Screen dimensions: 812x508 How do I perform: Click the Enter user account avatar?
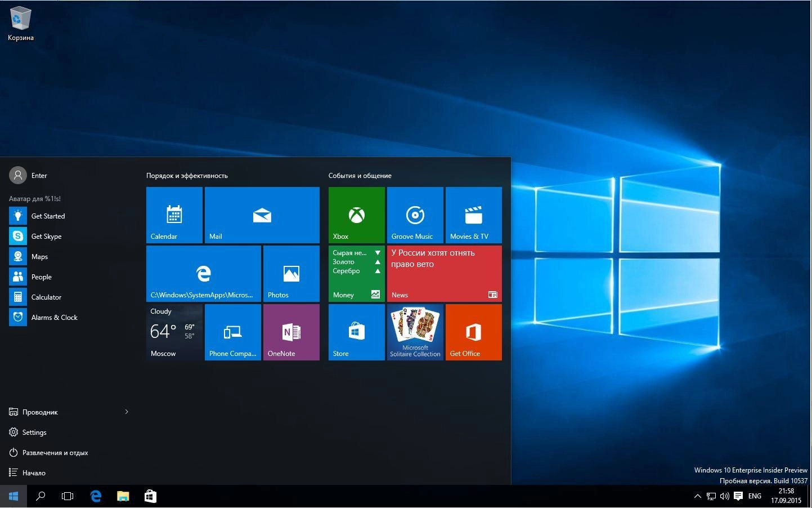[x=18, y=176]
